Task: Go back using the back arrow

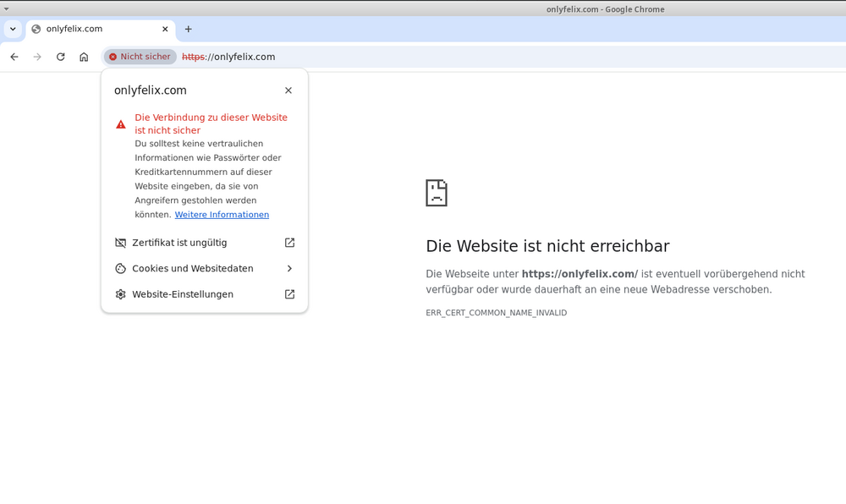Action: point(14,57)
